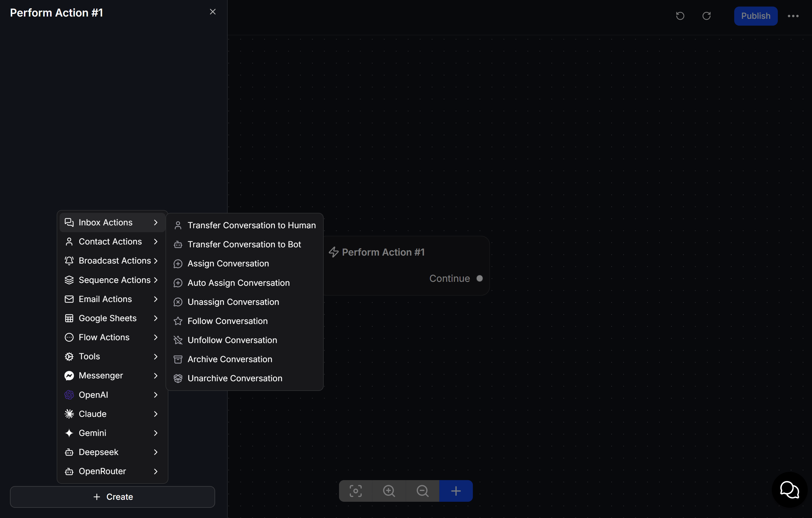
Task: Expand Google Sheets submenu chevron
Action: [156, 318]
